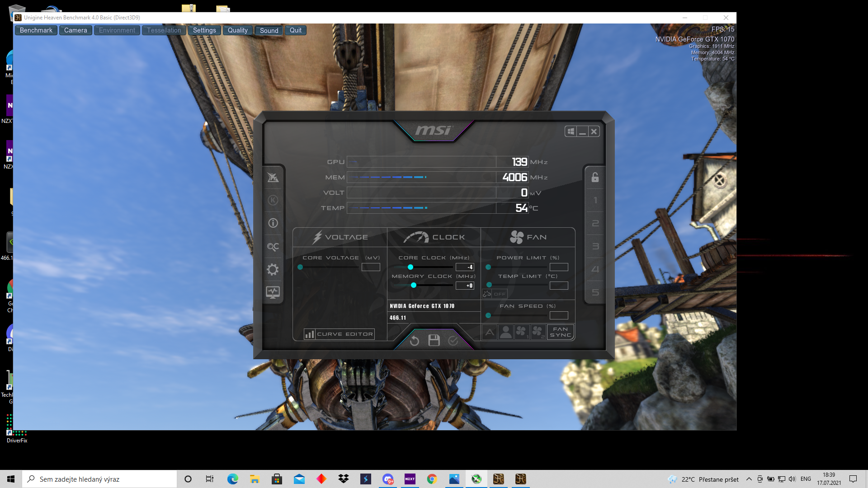
Task: Click the save profile floppy icon
Action: point(434,340)
